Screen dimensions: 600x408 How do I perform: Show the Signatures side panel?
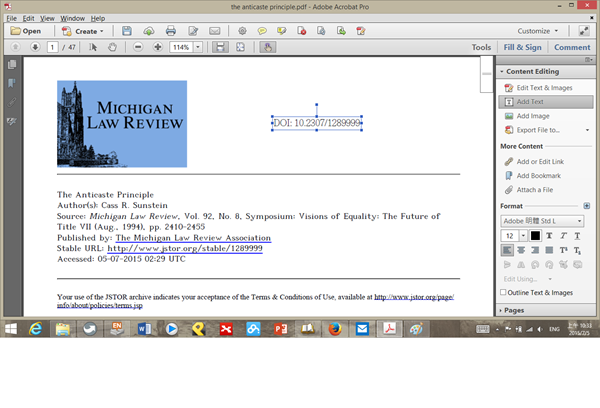12,122
